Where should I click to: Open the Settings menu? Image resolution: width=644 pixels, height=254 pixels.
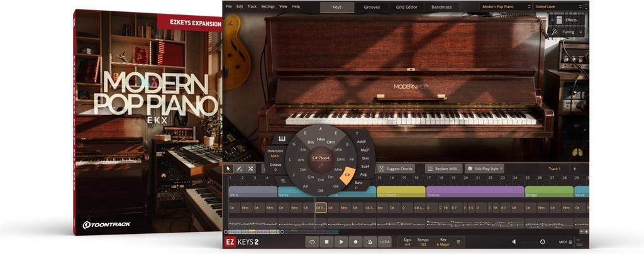pyautogui.click(x=268, y=6)
